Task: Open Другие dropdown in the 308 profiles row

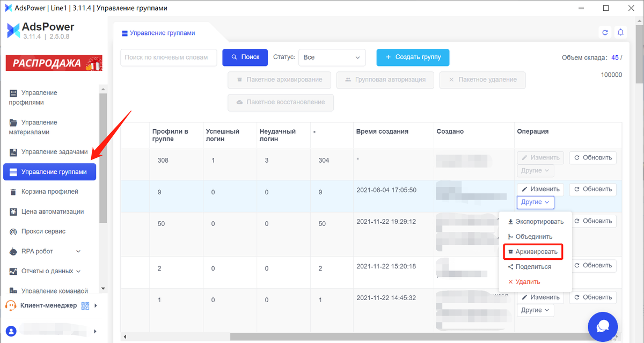Action: pos(536,171)
